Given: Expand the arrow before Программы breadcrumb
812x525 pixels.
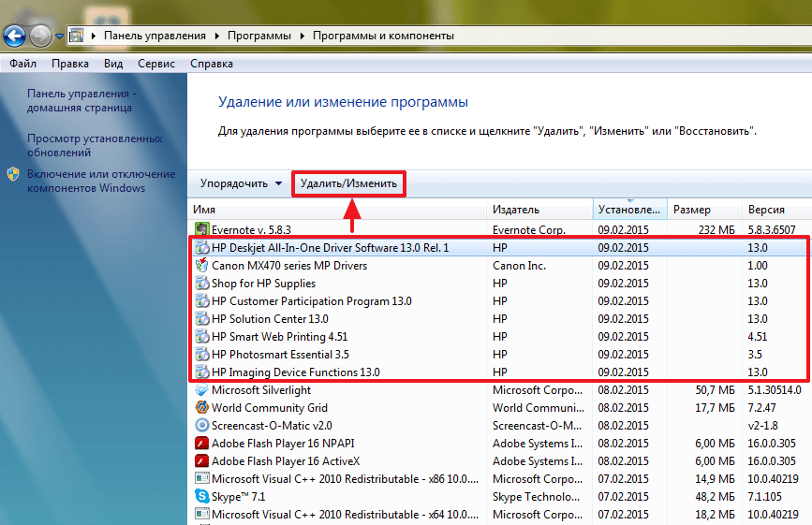Looking at the screenshot, I should pos(216,36).
